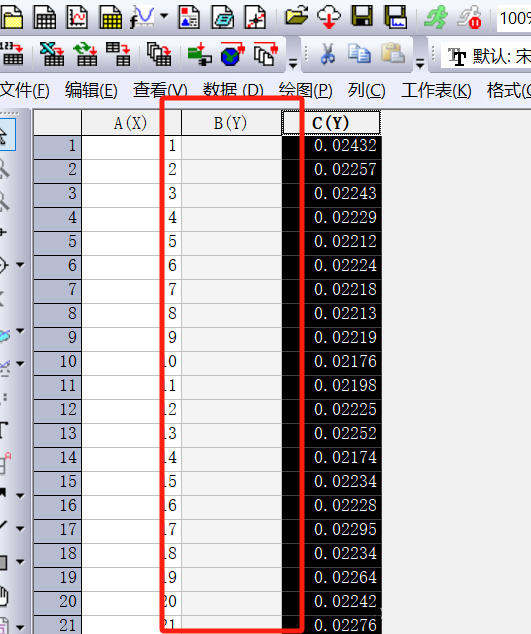Click cell in column C showing 0.02295

click(331, 530)
